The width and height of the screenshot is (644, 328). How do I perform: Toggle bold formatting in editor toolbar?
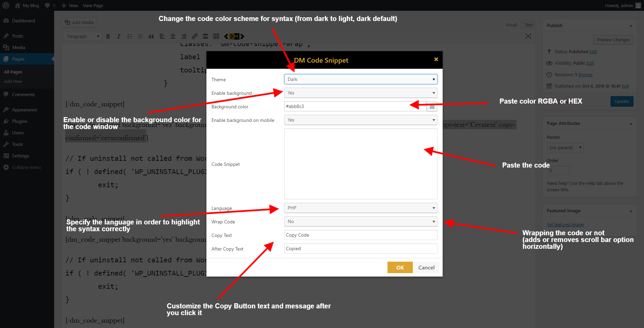tap(108, 36)
